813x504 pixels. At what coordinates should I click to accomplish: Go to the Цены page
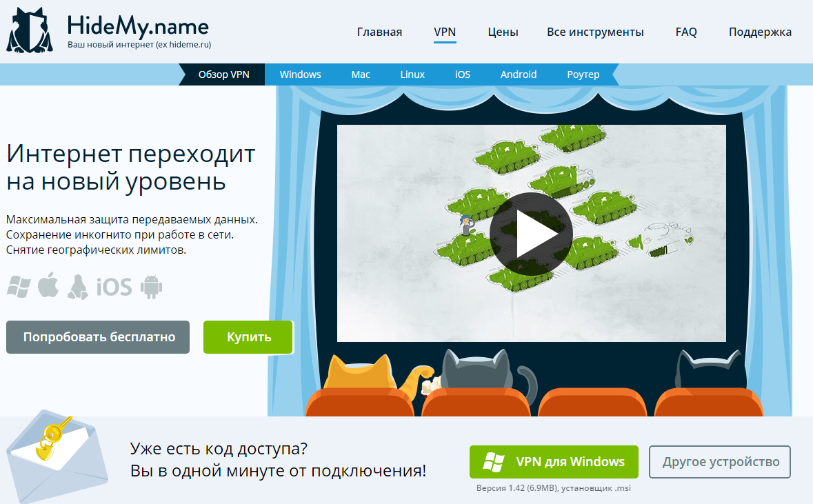click(503, 32)
